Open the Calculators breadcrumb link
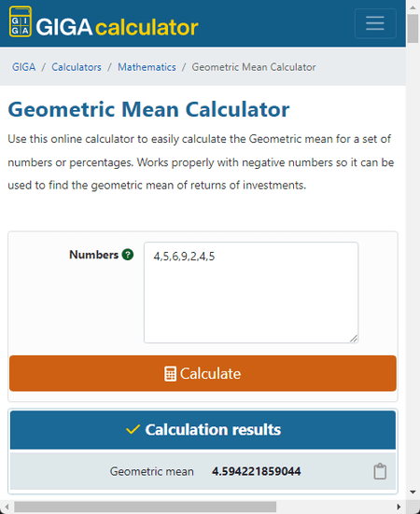 (77, 67)
